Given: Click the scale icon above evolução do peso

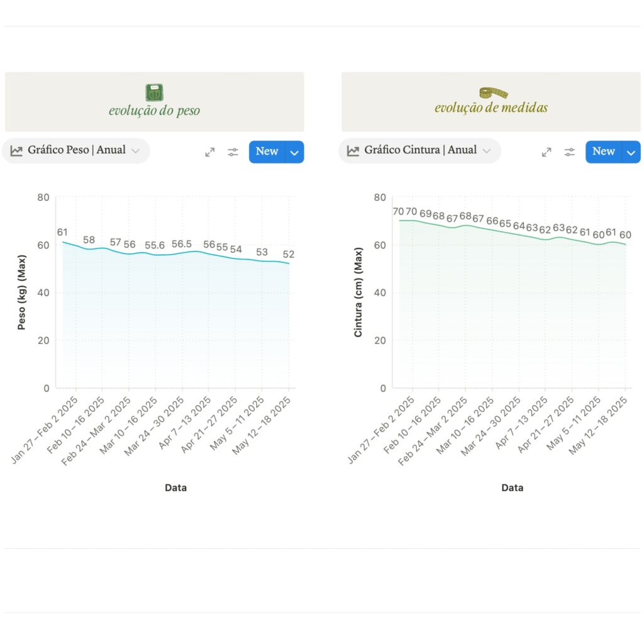Looking at the screenshot, I should [x=155, y=92].
